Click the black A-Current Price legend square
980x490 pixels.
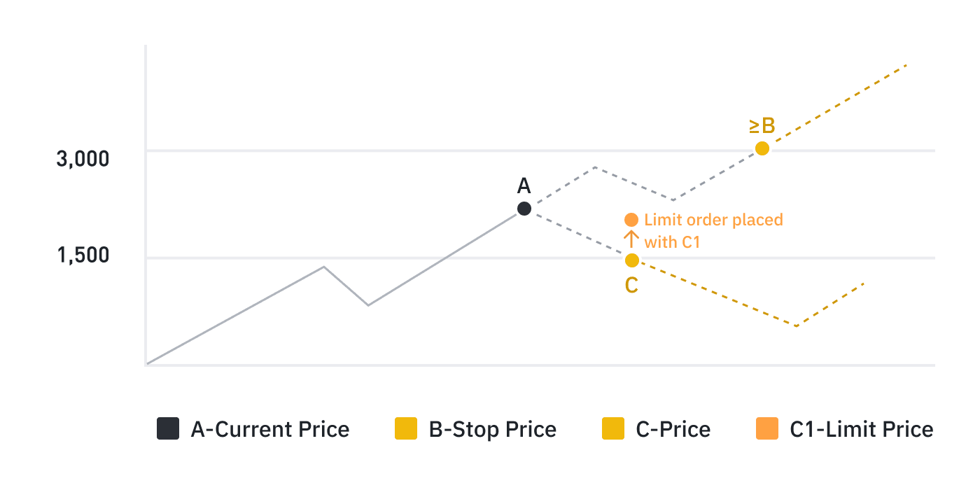pos(168,428)
